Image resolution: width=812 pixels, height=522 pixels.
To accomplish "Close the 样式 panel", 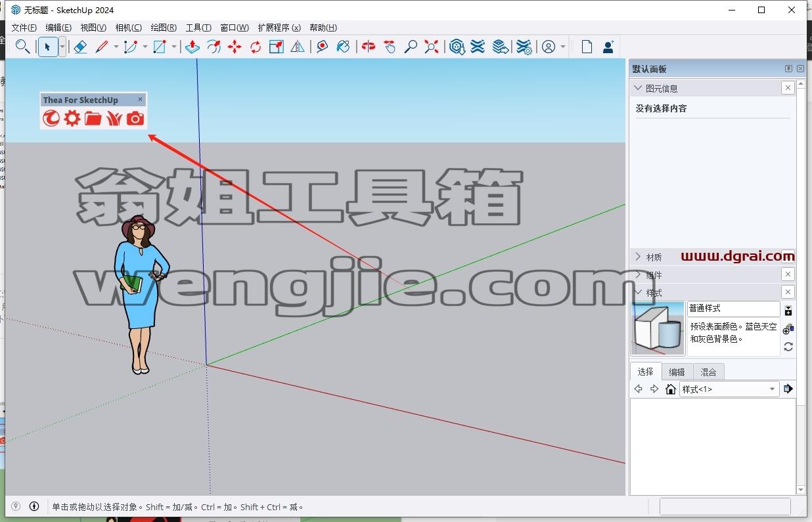I will coord(788,292).
